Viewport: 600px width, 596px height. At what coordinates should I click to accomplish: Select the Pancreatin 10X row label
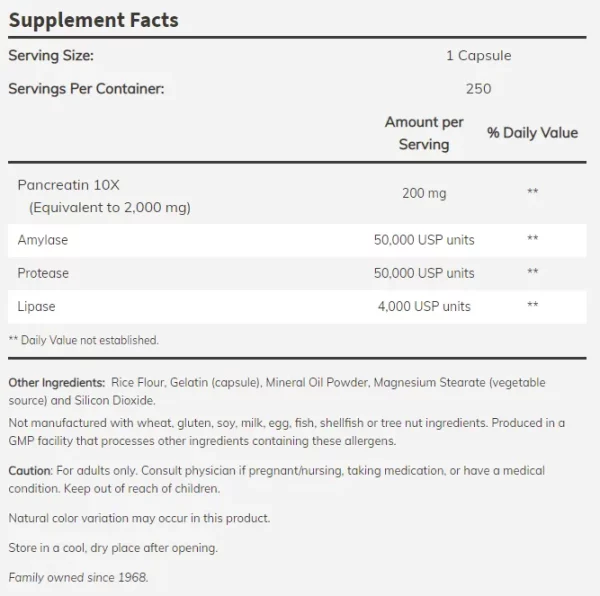pyautogui.click(x=68, y=185)
